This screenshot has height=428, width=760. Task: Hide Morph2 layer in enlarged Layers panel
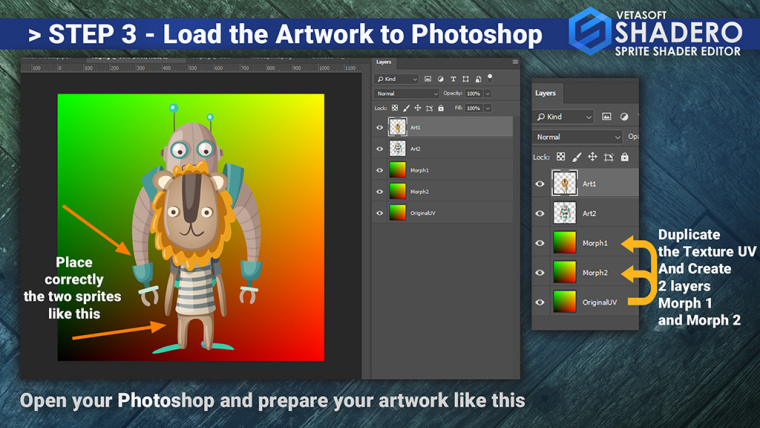tap(539, 272)
